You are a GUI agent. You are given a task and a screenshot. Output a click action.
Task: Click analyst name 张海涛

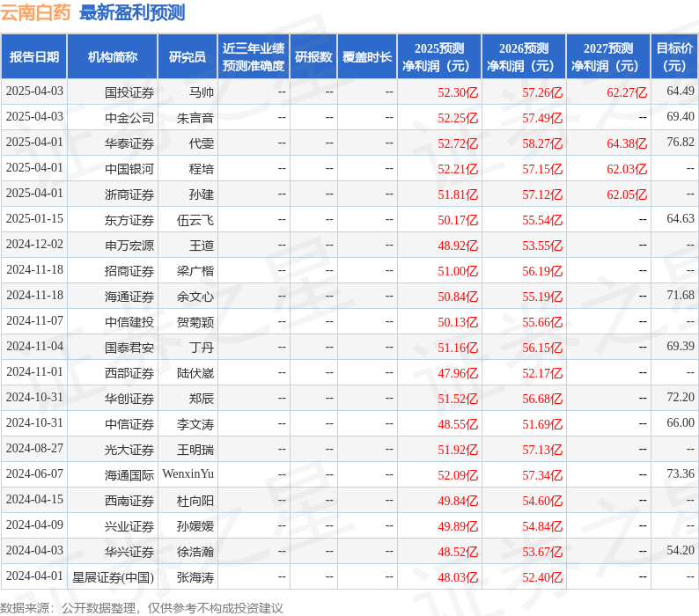point(195,577)
